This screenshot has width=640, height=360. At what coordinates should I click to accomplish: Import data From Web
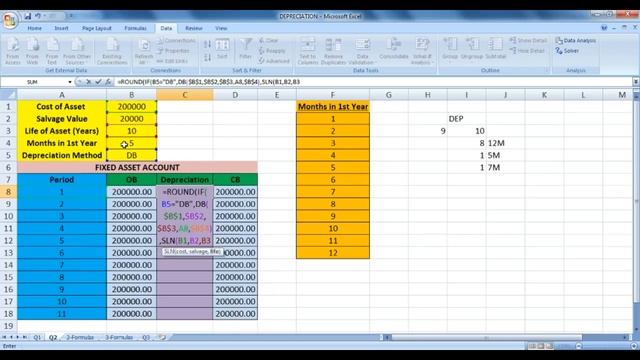coord(32,51)
